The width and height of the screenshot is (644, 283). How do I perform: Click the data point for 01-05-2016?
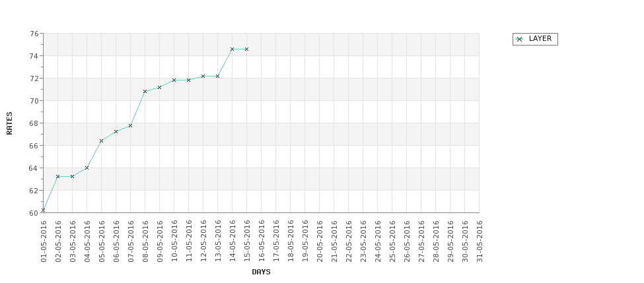43,210
